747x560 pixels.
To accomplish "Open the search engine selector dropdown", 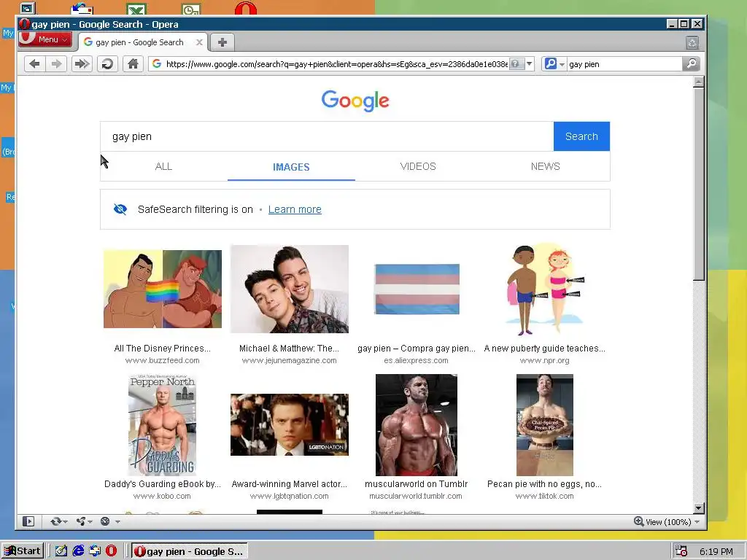I will 554,64.
